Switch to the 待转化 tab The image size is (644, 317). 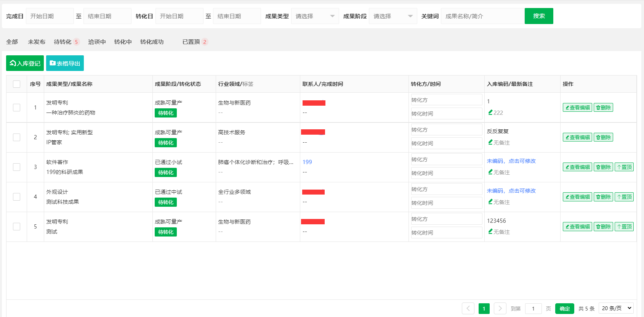62,42
